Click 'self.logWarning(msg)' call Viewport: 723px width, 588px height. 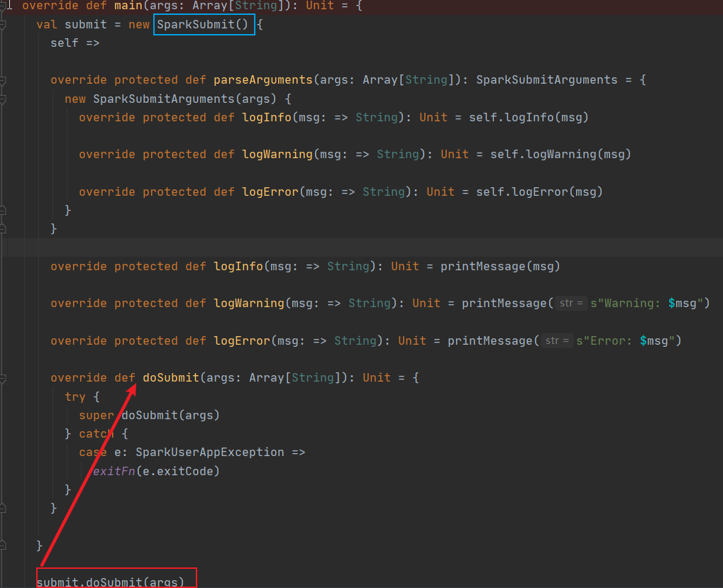pos(561,155)
